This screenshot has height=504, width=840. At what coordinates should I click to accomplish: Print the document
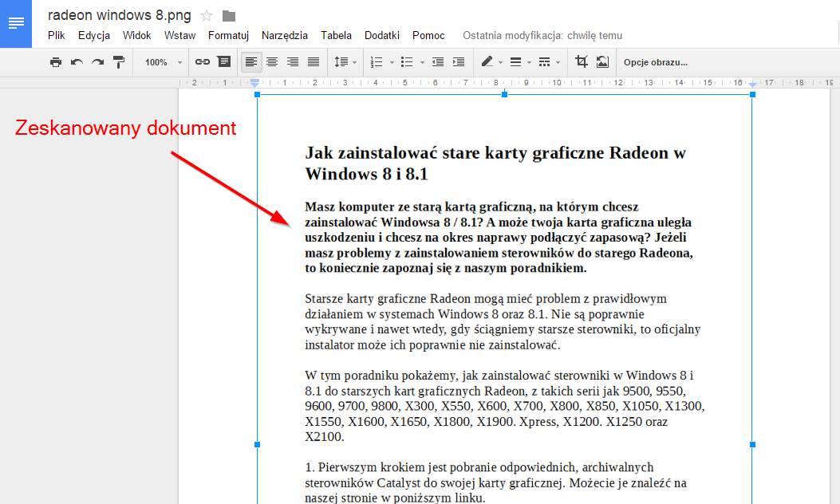pos(56,62)
